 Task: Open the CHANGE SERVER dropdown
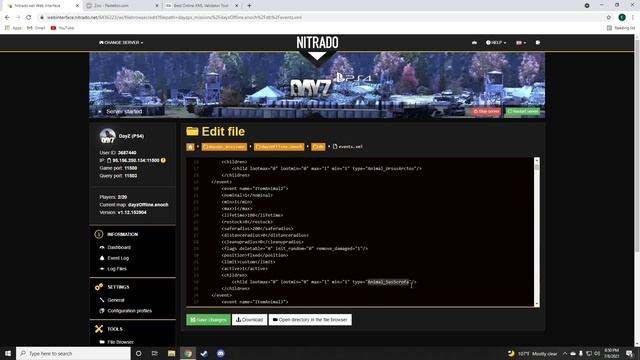(x=121, y=42)
